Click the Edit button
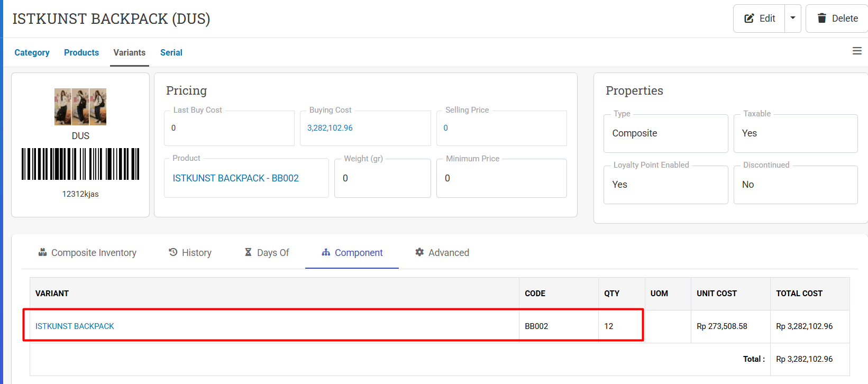The height and width of the screenshot is (384, 868). coord(760,19)
